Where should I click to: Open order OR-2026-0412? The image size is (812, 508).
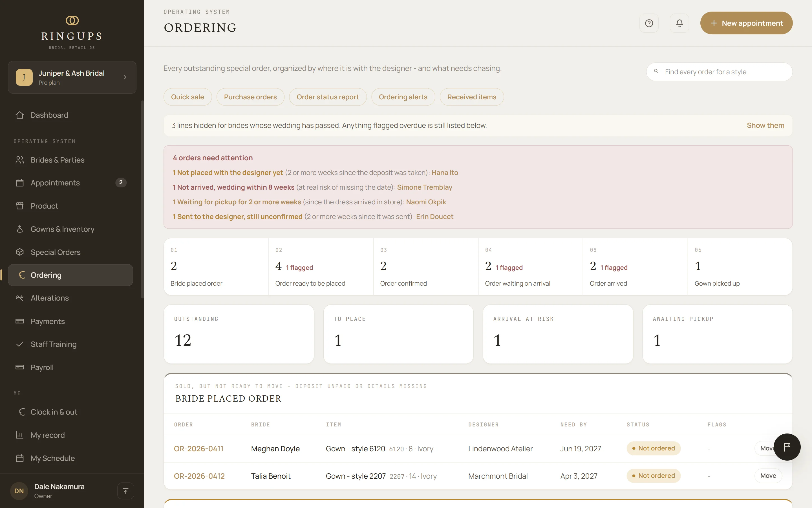199,476
